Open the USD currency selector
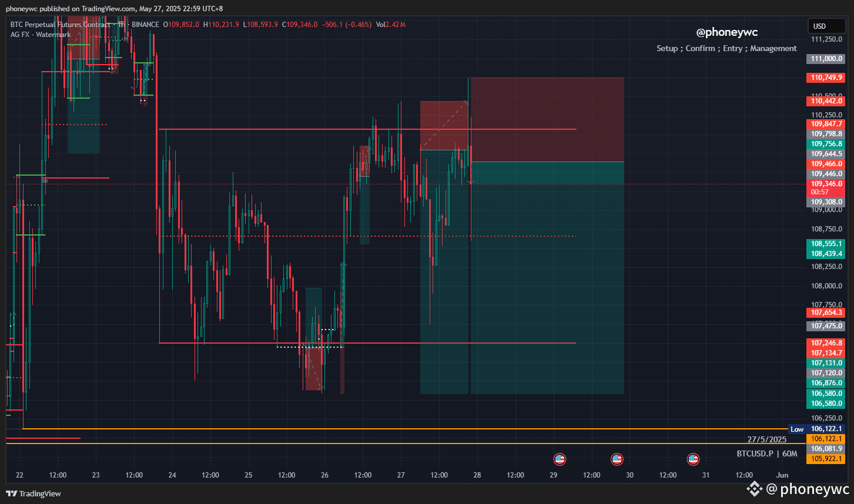The image size is (854, 504). coord(827,26)
